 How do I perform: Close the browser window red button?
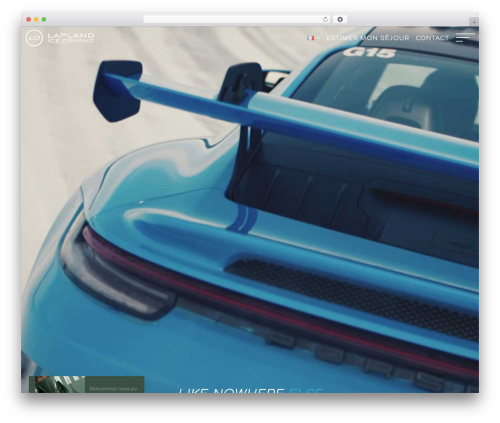pos(29,20)
